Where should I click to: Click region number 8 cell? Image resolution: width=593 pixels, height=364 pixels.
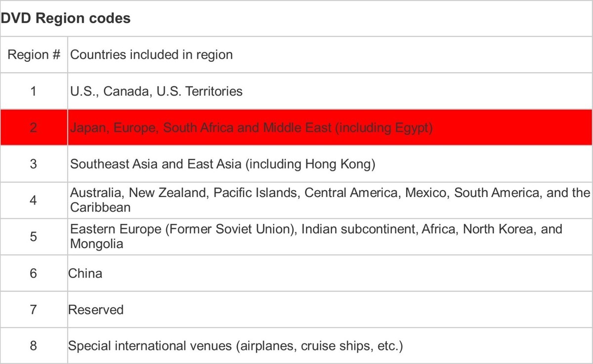tap(34, 346)
